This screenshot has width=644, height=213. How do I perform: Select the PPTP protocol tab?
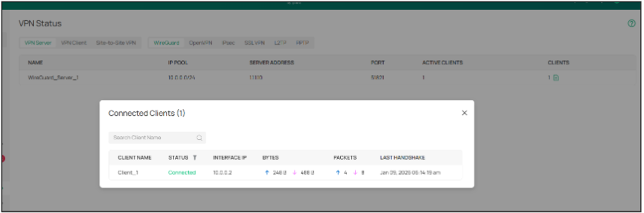(x=302, y=43)
